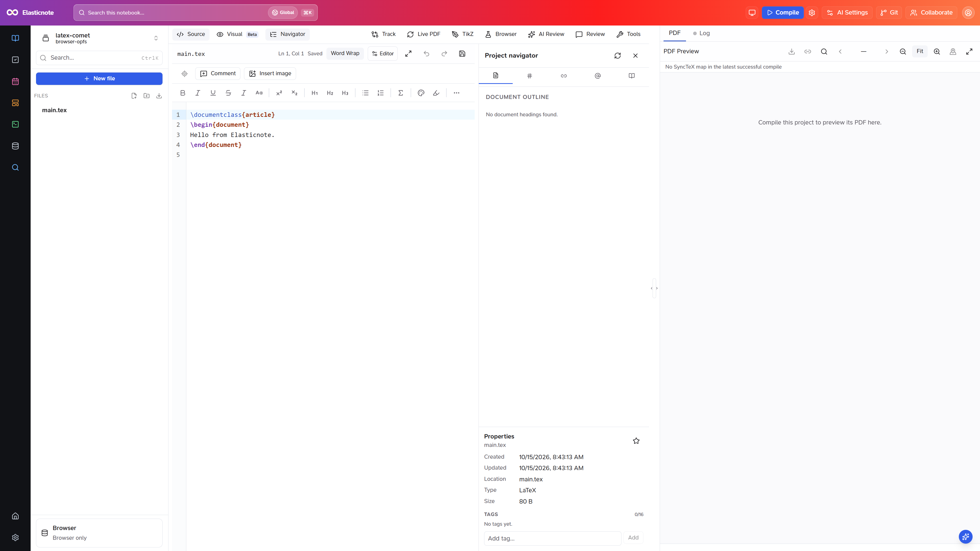Insert superscript with x² icon
Screen dimensions: 980x551
click(279, 93)
